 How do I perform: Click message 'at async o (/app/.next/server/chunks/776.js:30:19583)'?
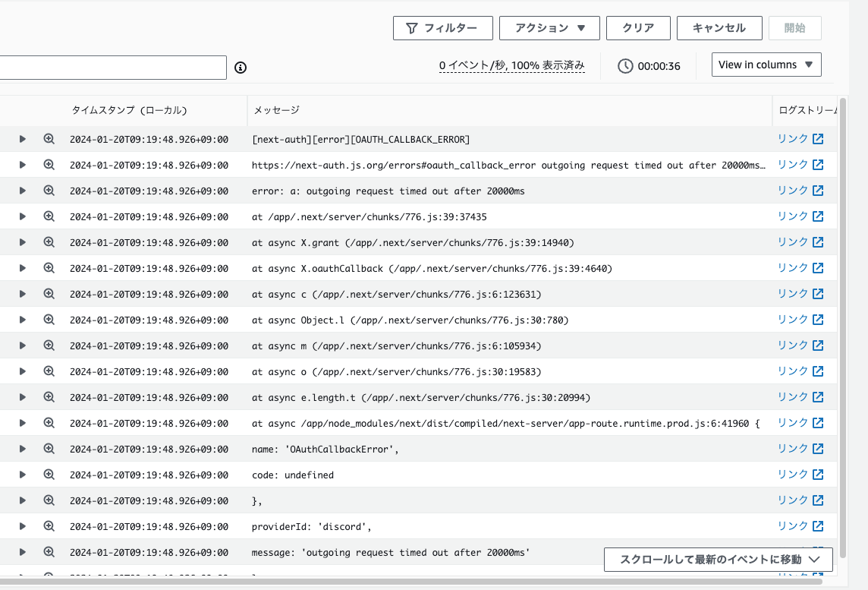(396, 372)
